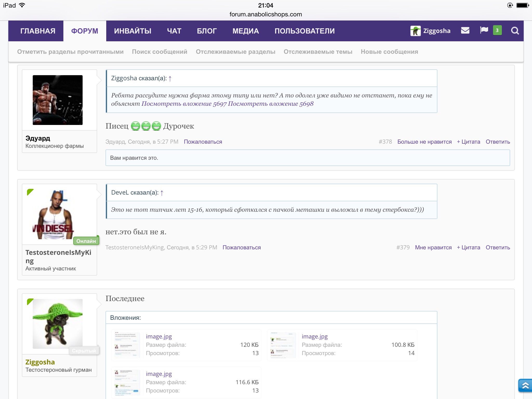Reply to post #379 with "Ответить"

click(x=498, y=248)
